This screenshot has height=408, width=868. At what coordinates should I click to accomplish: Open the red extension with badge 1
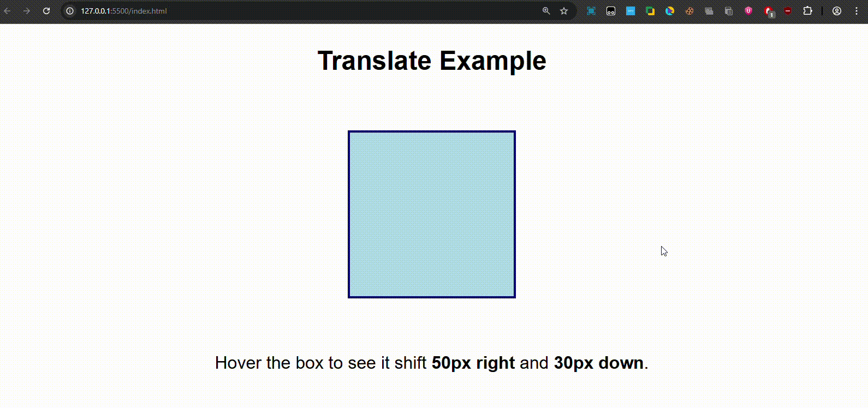tap(769, 11)
